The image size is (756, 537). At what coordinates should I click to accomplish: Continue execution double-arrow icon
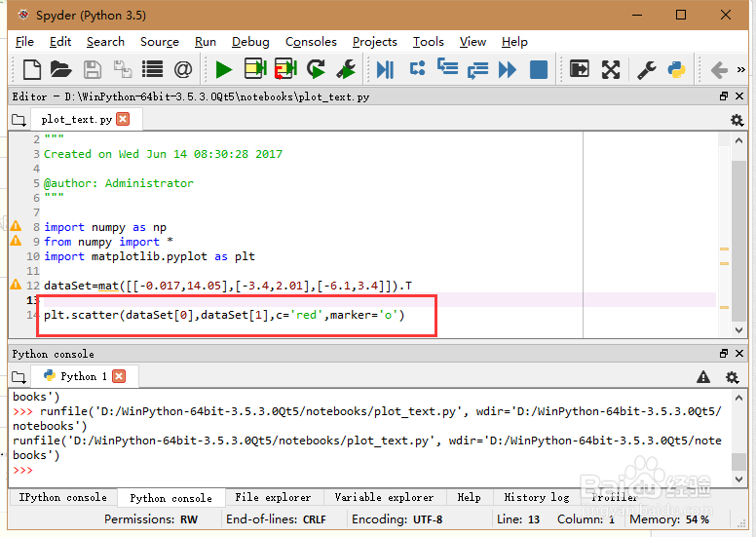[x=508, y=69]
